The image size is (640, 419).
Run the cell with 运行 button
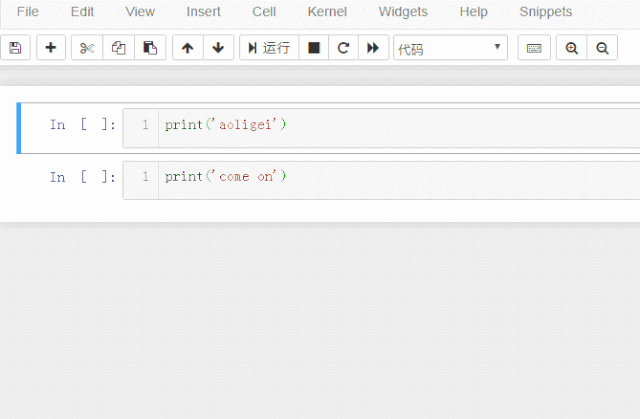(x=269, y=48)
